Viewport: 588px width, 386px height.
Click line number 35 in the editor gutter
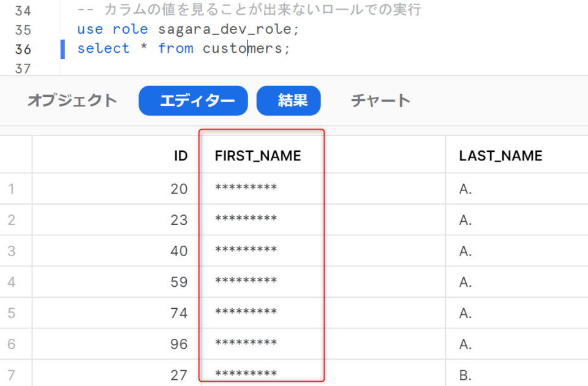[24, 28]
